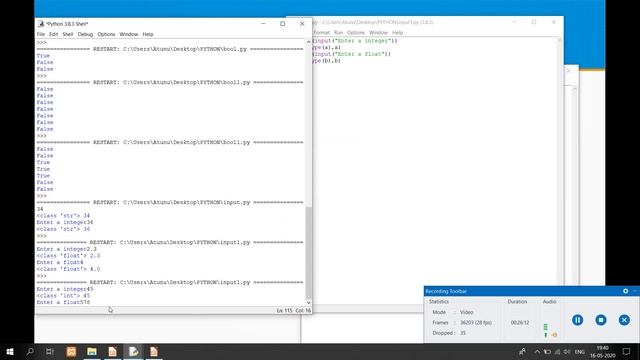Open the Edit menu in Python Shell
The width and height of the screenshot is (640, 360).
tap(53, 34)
